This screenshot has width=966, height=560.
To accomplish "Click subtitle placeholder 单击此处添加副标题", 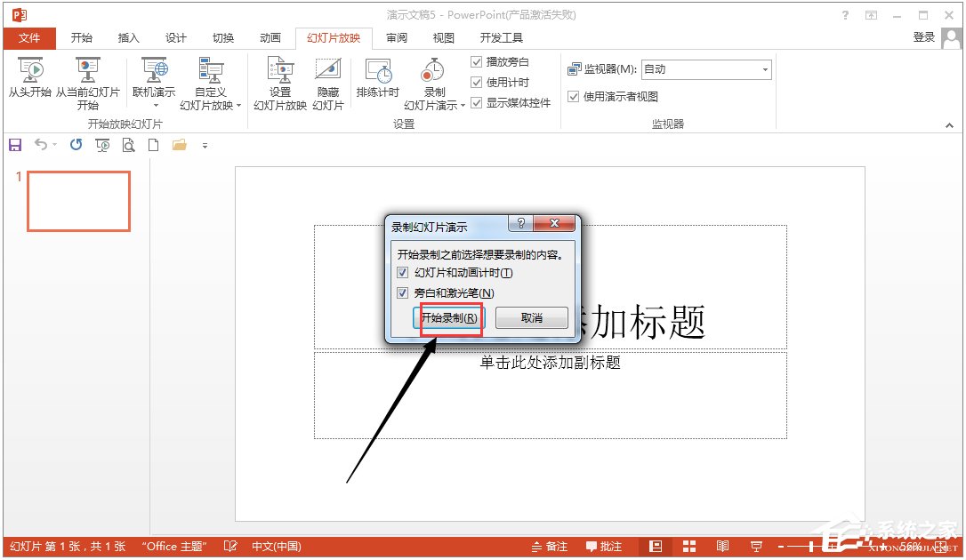I will pos(550,363).
